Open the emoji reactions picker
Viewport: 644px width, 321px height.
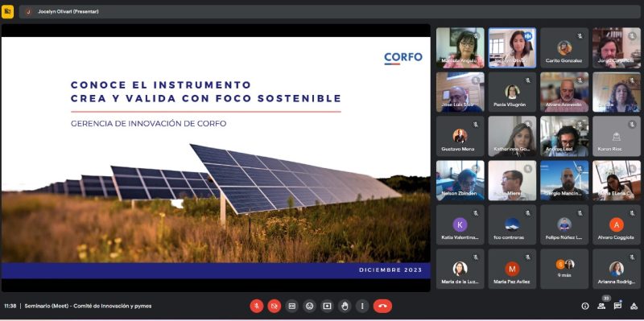pos(310,306)
